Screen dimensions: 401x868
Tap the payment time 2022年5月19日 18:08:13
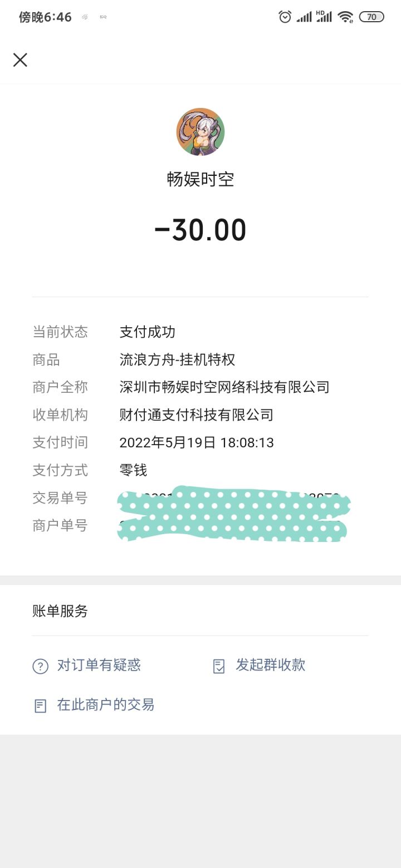[197, 443]
